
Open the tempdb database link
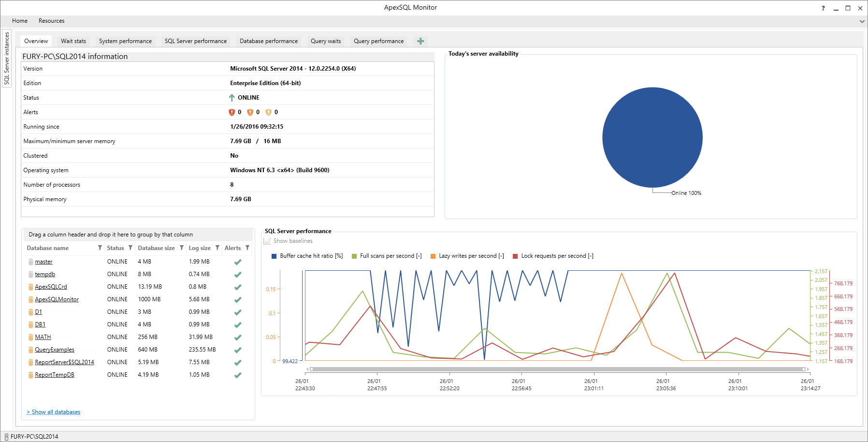[x=45, y=274]
